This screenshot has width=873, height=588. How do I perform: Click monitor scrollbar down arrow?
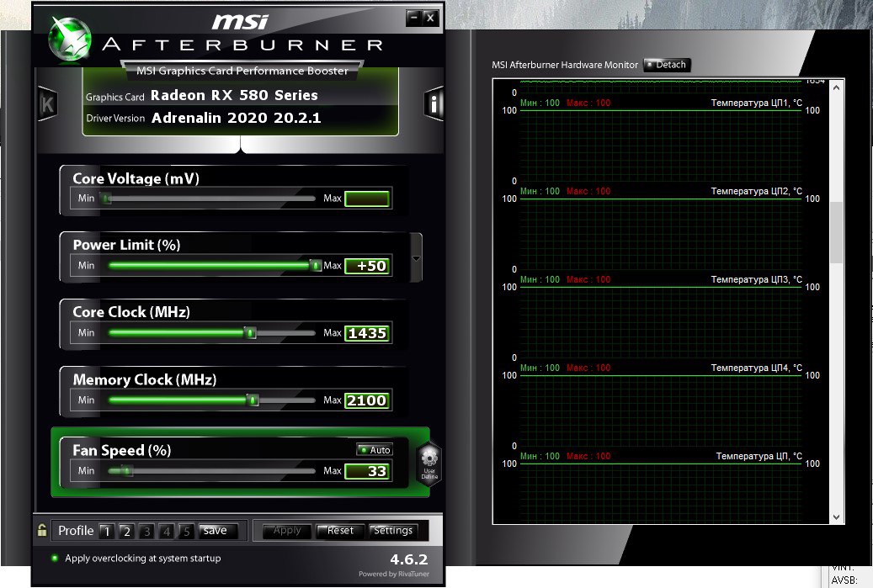tap(836, 516)
